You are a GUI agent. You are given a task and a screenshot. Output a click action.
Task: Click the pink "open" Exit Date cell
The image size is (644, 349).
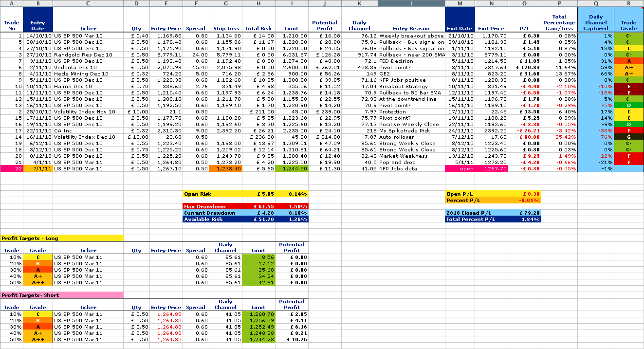point(460,169)
